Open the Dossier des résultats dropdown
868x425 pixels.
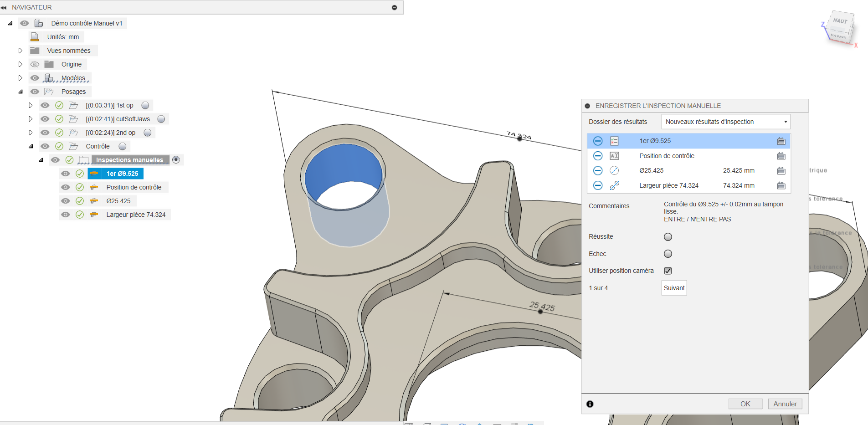click(x=725, y=122)
